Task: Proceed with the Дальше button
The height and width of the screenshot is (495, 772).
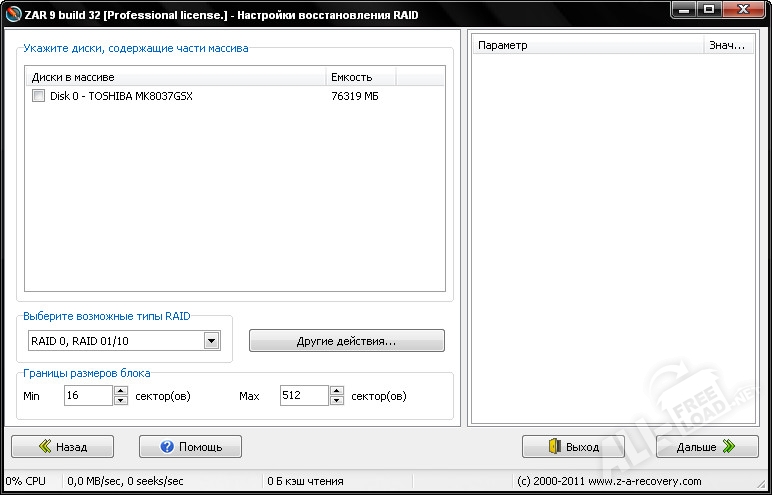Action: coord(706,446)
